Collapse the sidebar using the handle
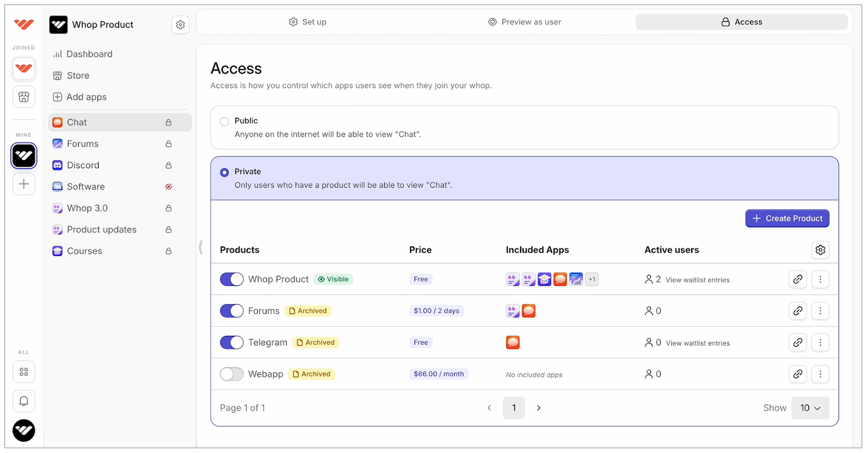Screen dimensions: 868x453 tap(201, 247)
